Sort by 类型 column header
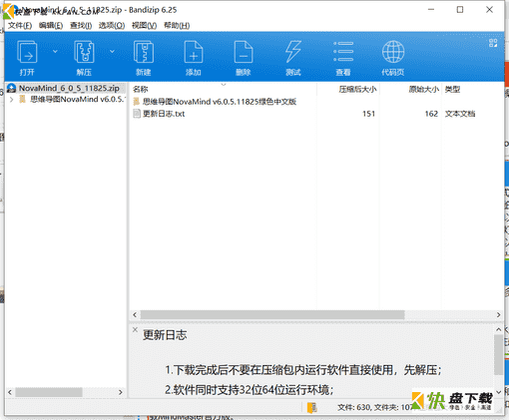The width and height of the screenshot is (509, 420). point(452,89)
